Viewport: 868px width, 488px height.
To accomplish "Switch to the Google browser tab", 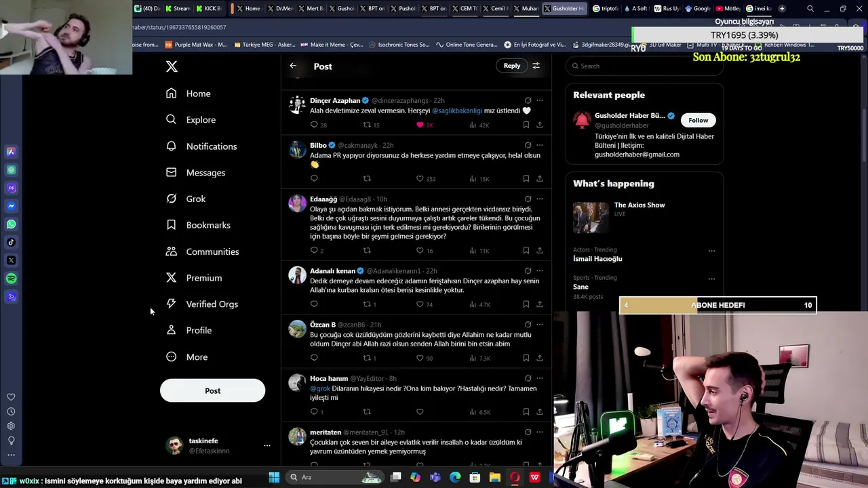I will click(x=698, y=9).
